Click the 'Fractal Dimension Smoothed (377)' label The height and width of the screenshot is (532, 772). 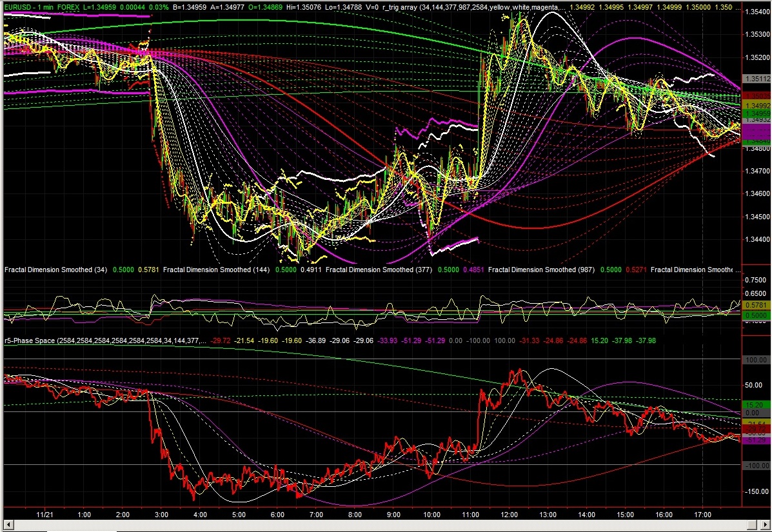pyautogui.click(x=379, y=270)
